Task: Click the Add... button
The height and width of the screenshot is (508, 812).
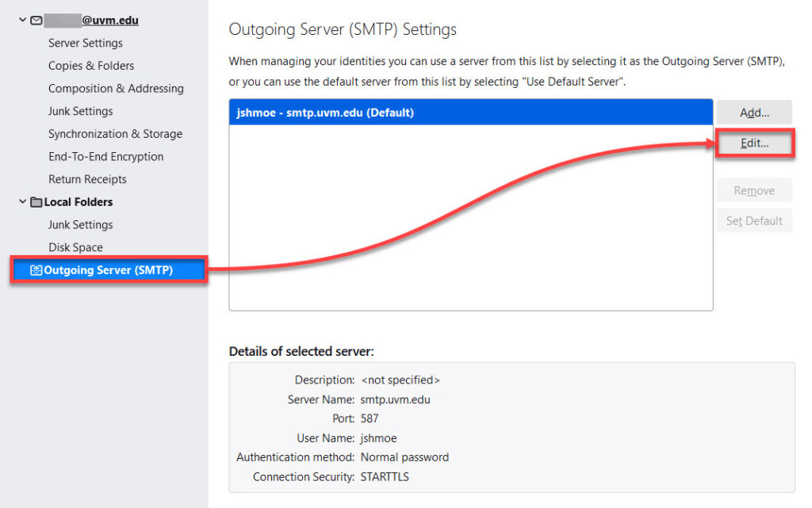Action: [x=754, y=113]
